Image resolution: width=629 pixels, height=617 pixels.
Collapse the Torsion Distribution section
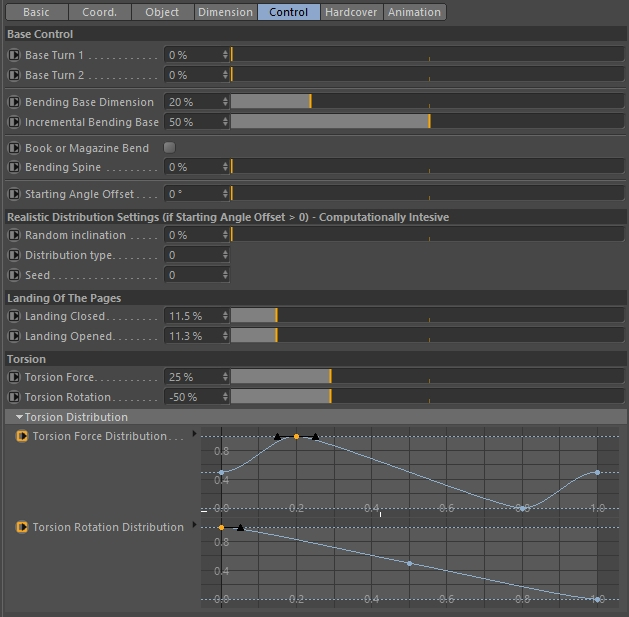(x=19, y=417)
